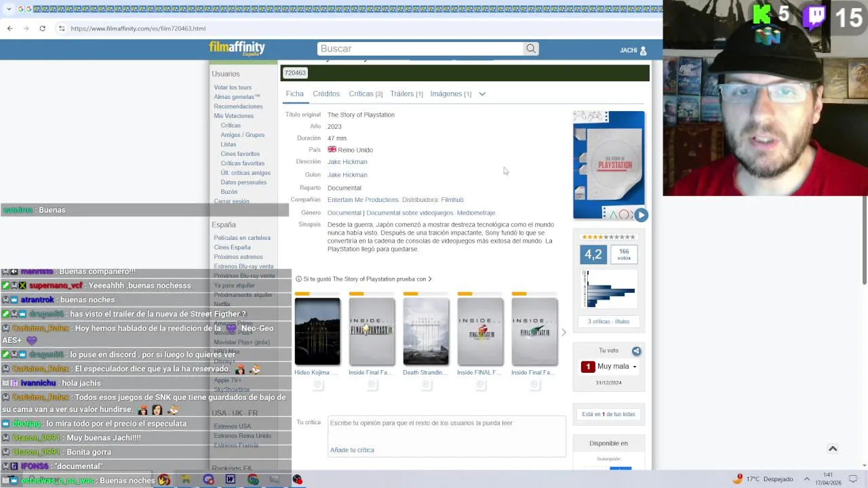Click Filmhub distributor link

(x=452, y=200)
